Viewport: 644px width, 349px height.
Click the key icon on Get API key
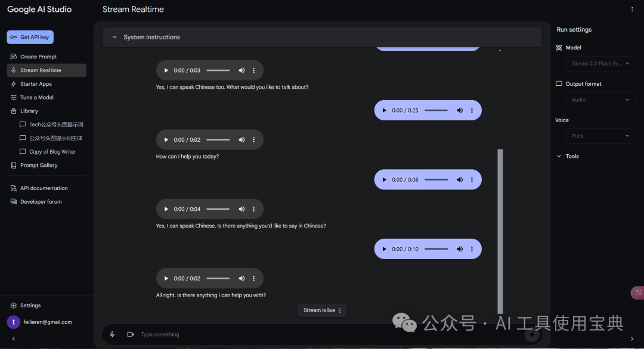tap(14, 38)
